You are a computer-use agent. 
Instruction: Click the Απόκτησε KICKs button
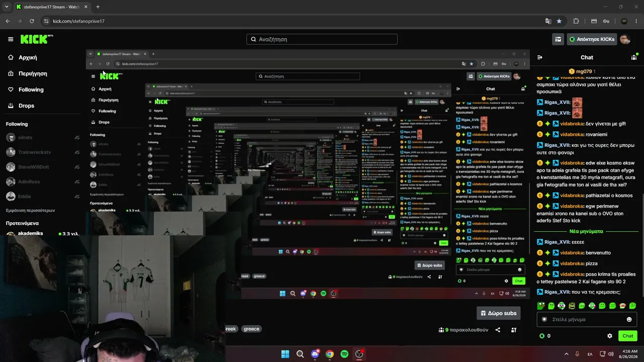[592, 39]
